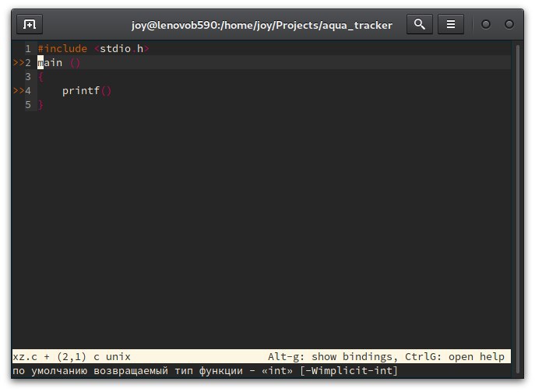Click the last round window button
The width and height of the screenshot is (535, 392).
coord(509,25)
